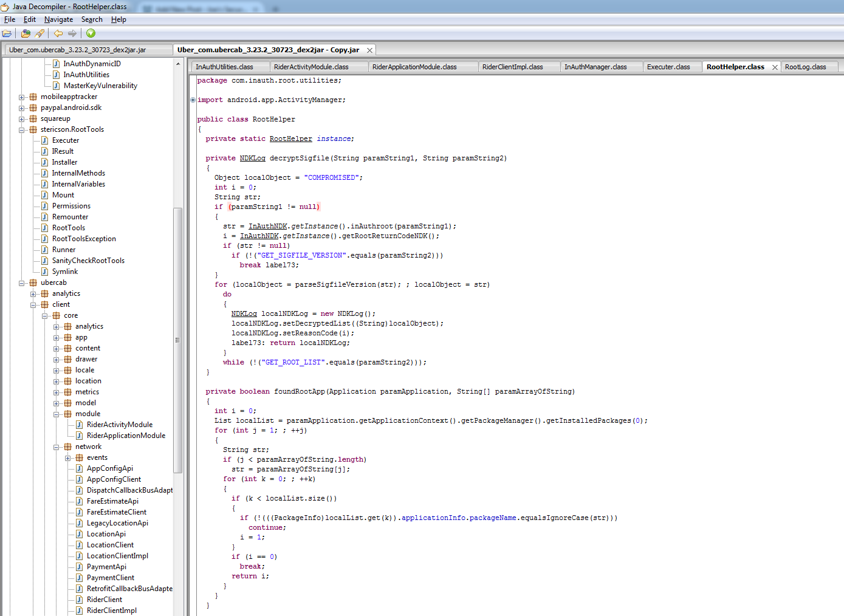844x616 pixels.
Task: Collapse the stericson.RootTools package
Action: 22,130
